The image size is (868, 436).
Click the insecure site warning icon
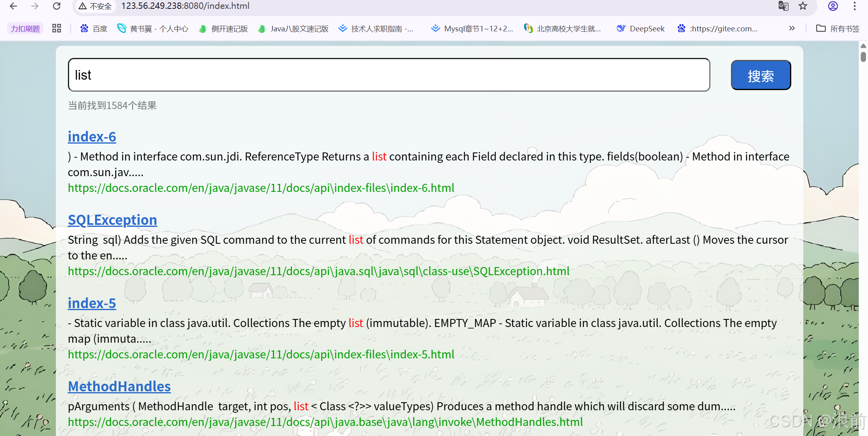click(83, 6)
